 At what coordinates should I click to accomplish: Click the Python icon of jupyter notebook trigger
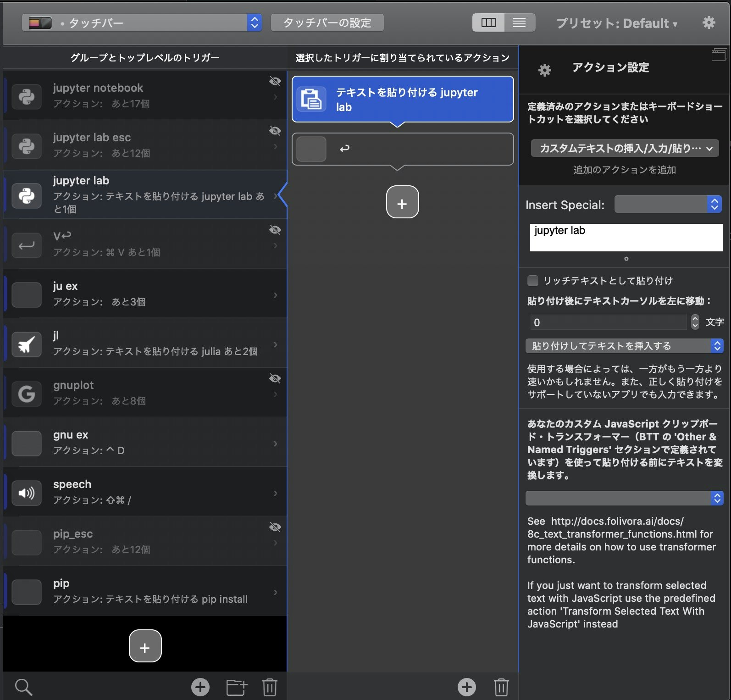point(27,96)
